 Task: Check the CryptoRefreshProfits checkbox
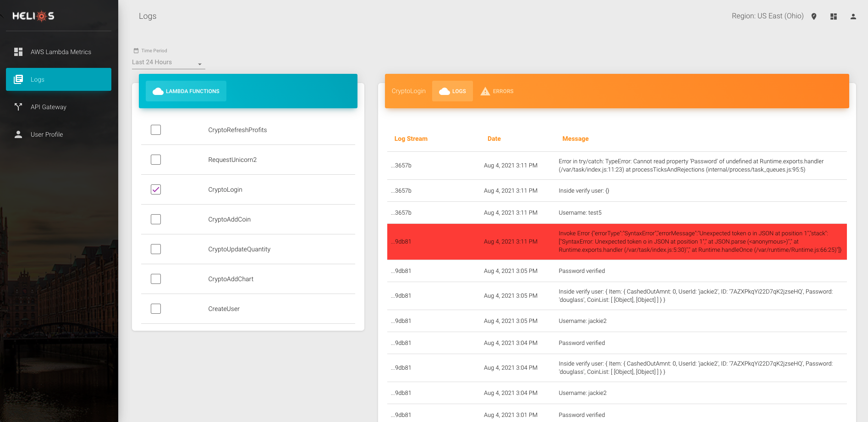click(x=156, y=130)
